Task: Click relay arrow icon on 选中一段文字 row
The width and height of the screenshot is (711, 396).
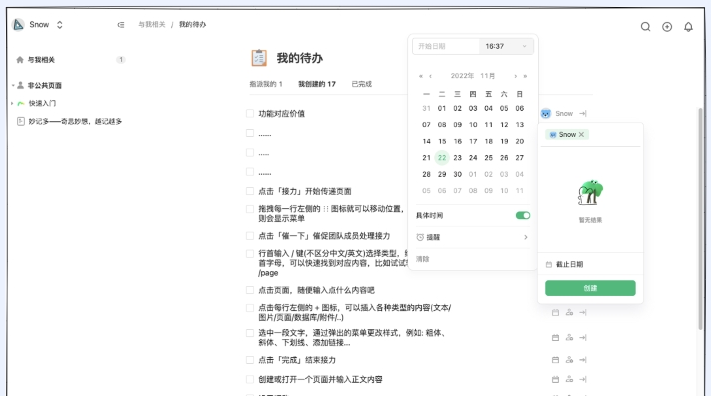Action: click(583, 337)
